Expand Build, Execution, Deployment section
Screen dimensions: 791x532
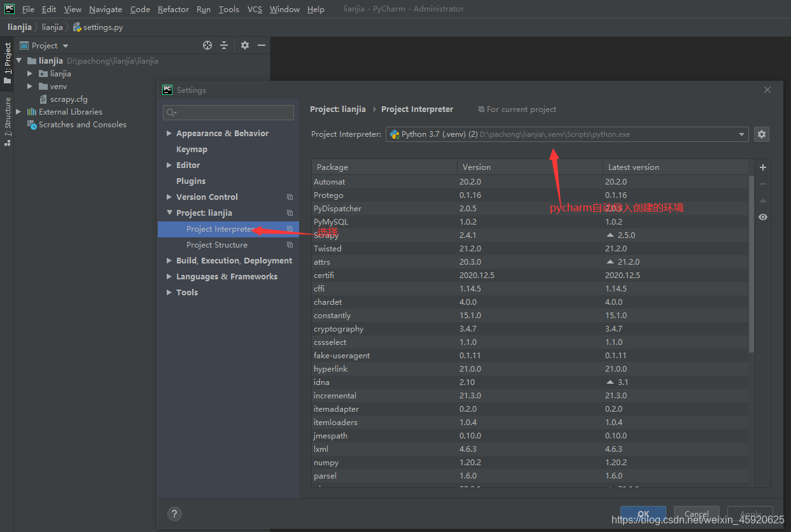169,261
